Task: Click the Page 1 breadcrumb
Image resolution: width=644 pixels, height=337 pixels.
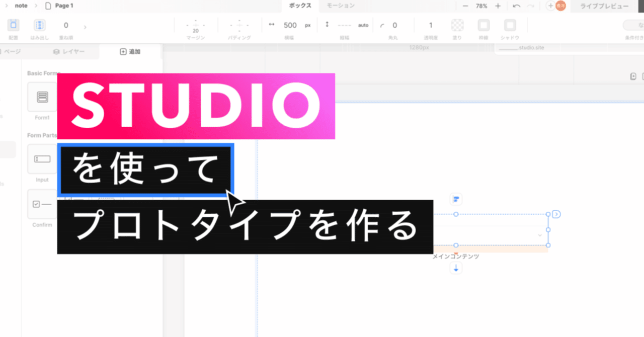Action: [x=64, y=6]
